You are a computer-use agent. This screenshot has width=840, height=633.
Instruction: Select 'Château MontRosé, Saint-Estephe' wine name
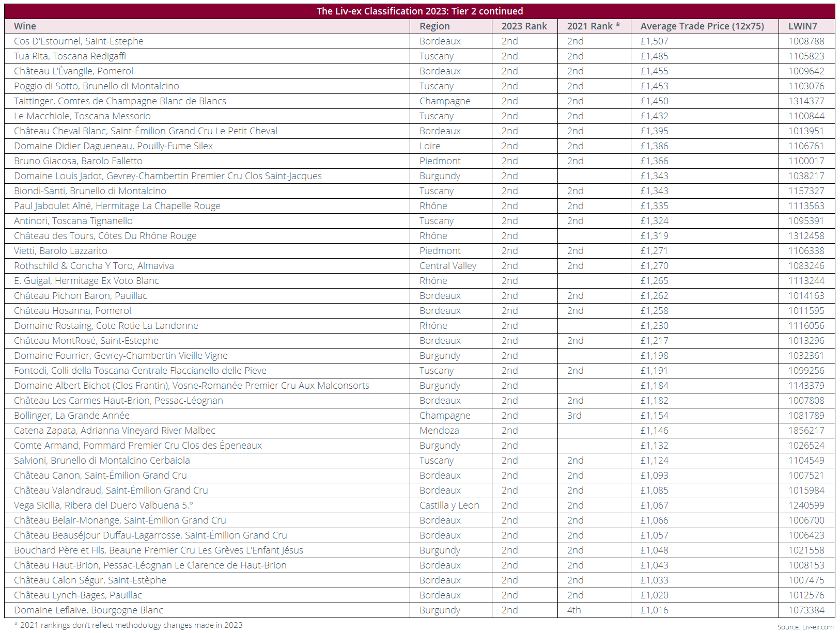(86, 341)
